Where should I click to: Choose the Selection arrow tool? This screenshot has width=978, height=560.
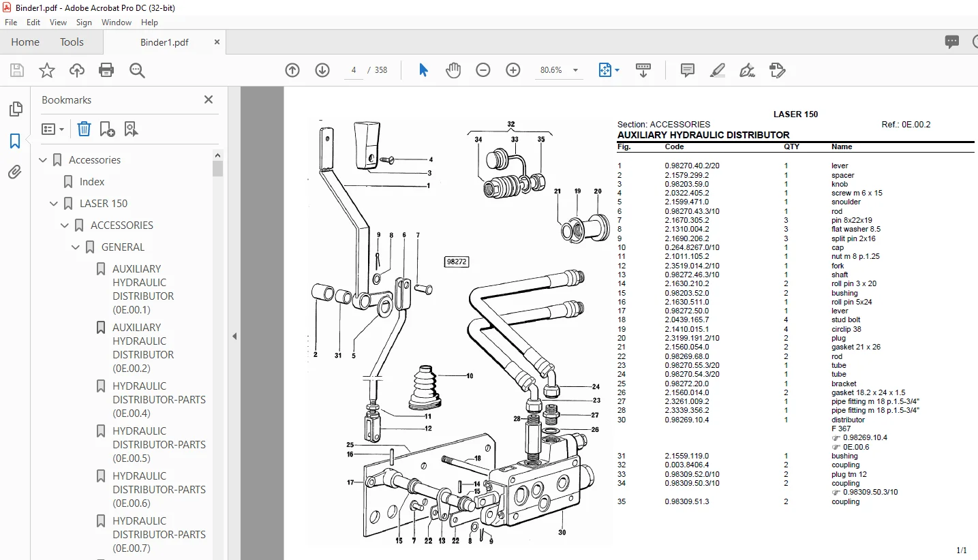423,70
